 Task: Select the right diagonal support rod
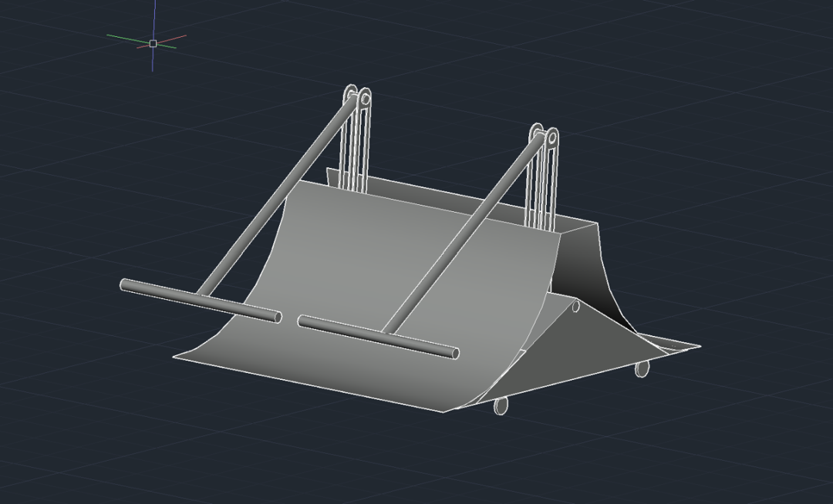pyautogui.click(x=464, y=234)
